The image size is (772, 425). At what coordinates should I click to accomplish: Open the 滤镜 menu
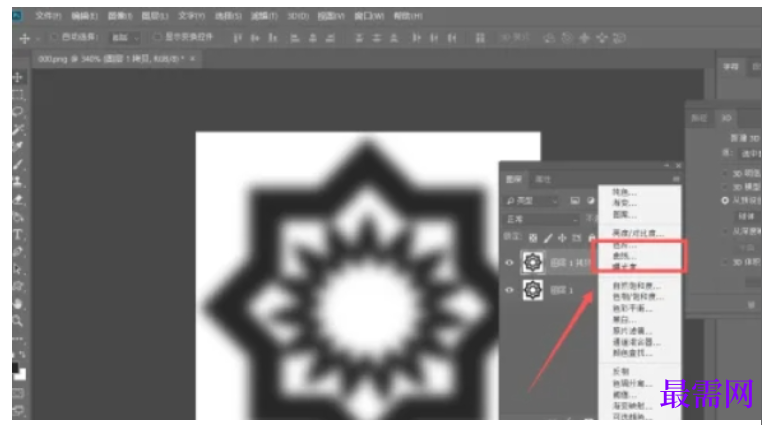264,16
